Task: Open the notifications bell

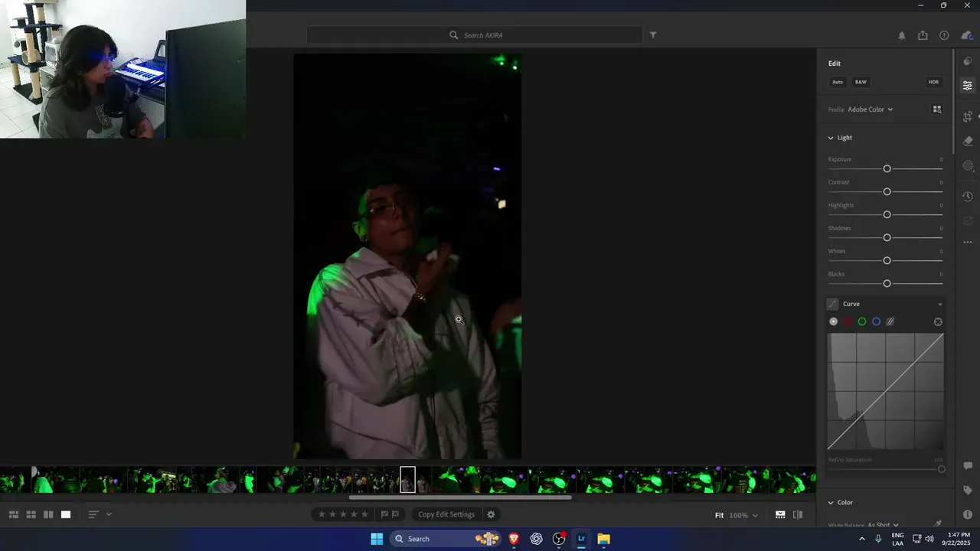Action: point(901,35)
